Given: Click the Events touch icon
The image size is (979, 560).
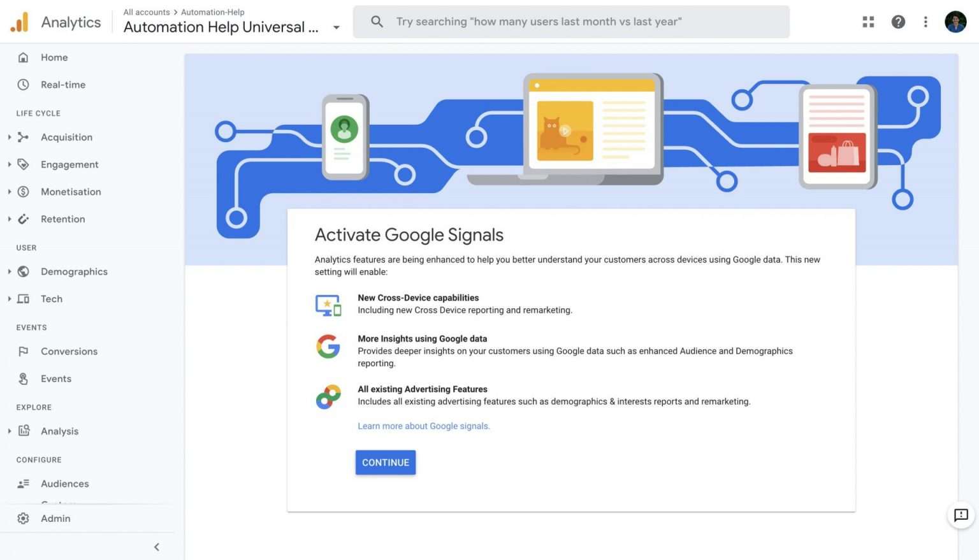Looking at the screenshot, I should click(x=23, y=378).
